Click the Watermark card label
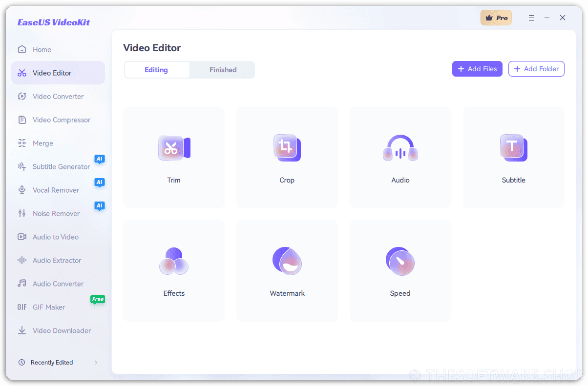The image size is (588, 386). pos(287,293)
